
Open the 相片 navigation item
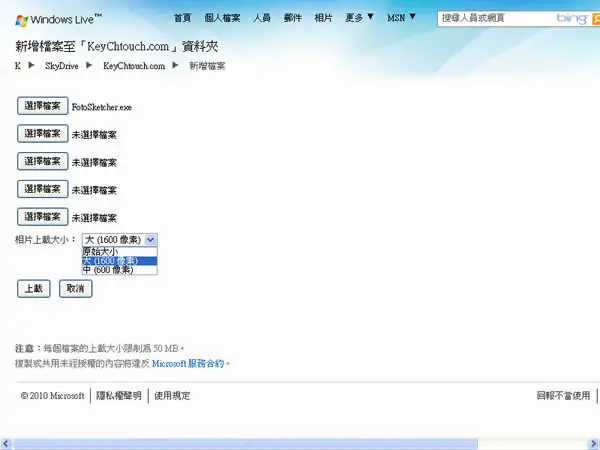tap(323, 18)
